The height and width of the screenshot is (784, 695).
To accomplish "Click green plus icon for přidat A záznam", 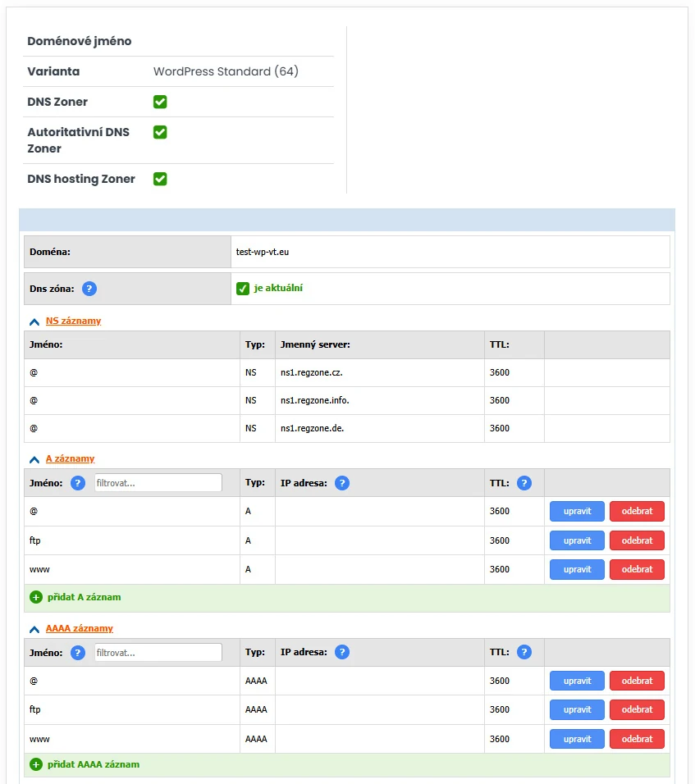I will click(x=35, y=598).
